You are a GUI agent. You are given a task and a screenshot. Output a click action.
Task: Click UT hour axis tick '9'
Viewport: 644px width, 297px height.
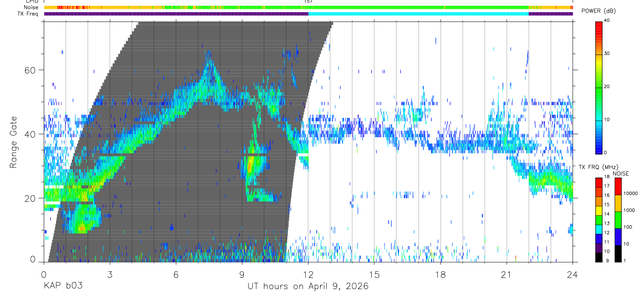(242, 274)
